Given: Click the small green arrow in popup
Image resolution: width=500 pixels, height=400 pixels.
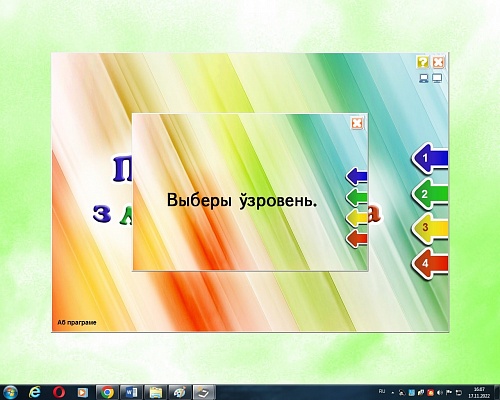Looking at the screenshot, I should 356,197.
